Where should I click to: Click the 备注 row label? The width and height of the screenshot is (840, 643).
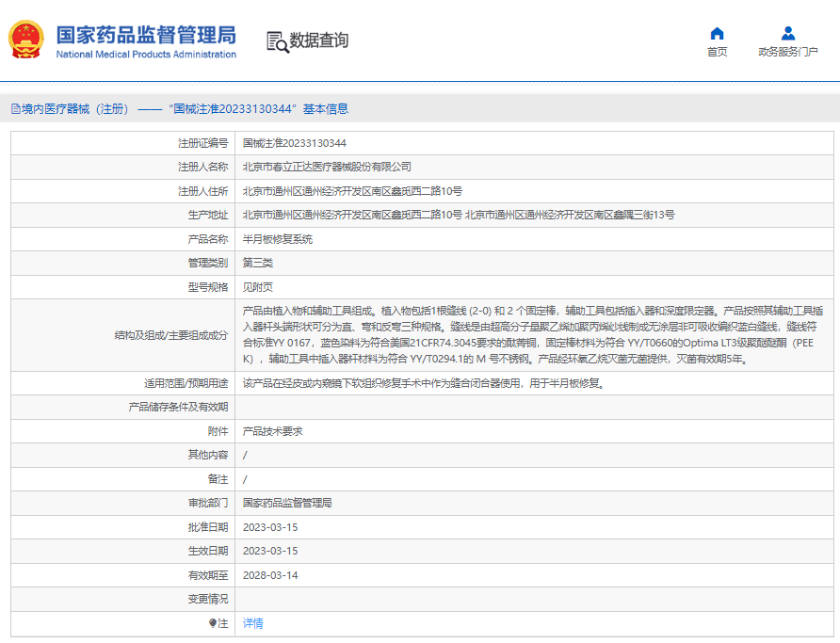(x=218, y=479)
